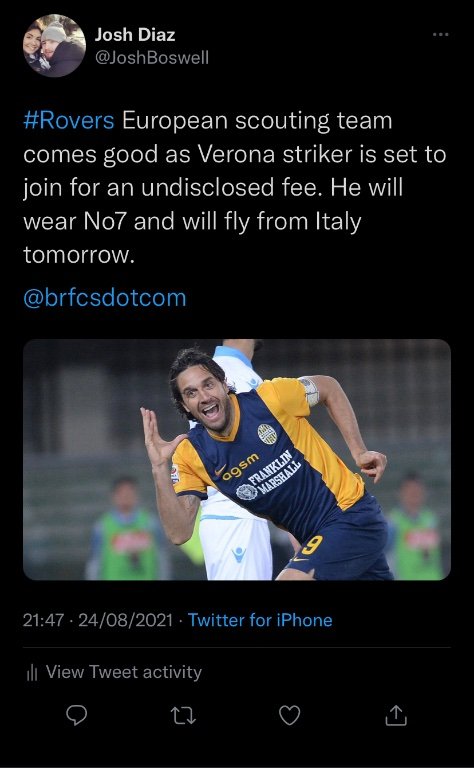Like the tweet with heart icon
Viewport: 474px width, 768px height.
289,716
